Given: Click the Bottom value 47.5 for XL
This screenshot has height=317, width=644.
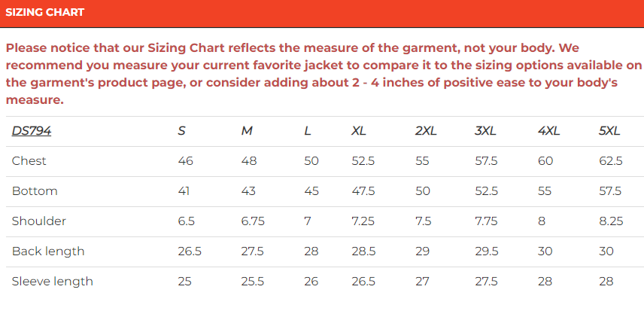Looking at the screenshot, I should [363, 191].
